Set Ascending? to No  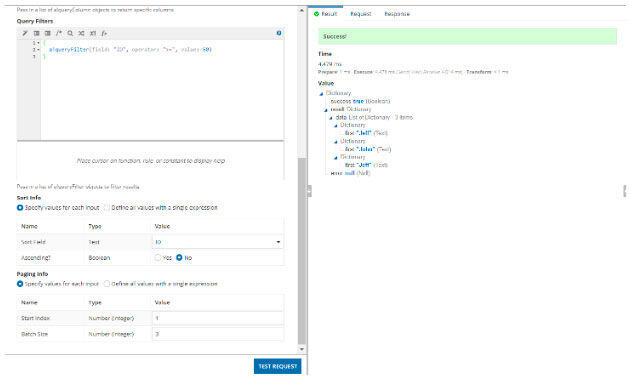tap(179, 258)
